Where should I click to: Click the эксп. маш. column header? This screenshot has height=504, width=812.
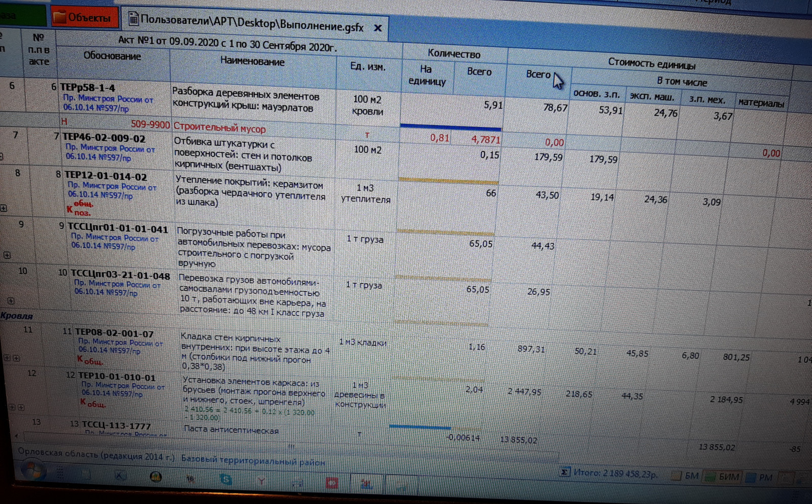652,96
